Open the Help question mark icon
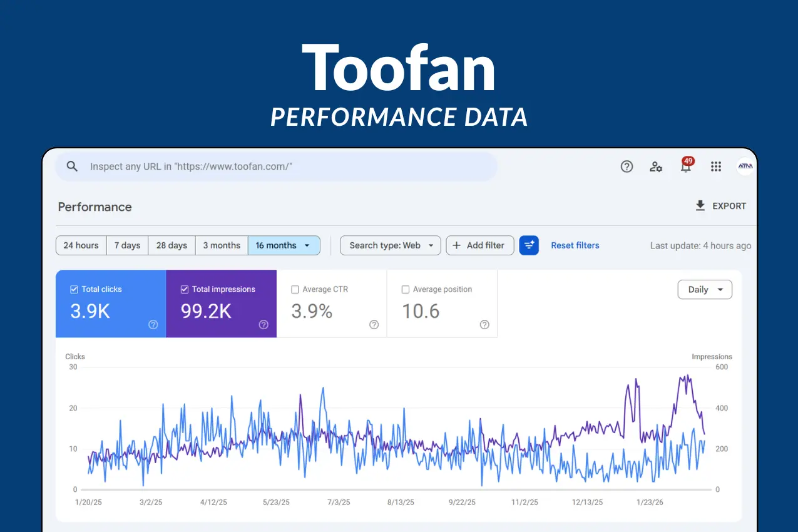Image resolution: width=798 pixels, height=532 pixels. tap(627, 166)
